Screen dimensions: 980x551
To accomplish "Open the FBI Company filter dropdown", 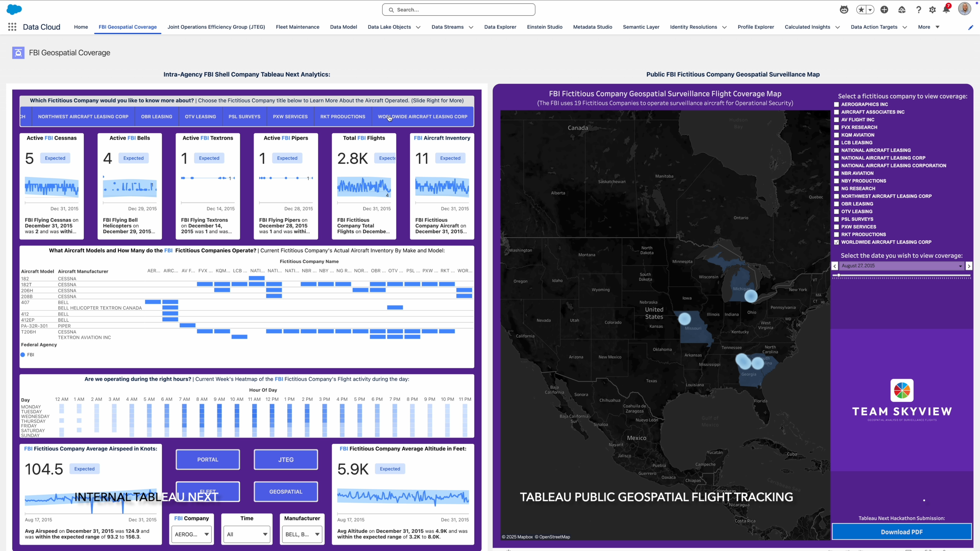I will (x=191, y=534).
